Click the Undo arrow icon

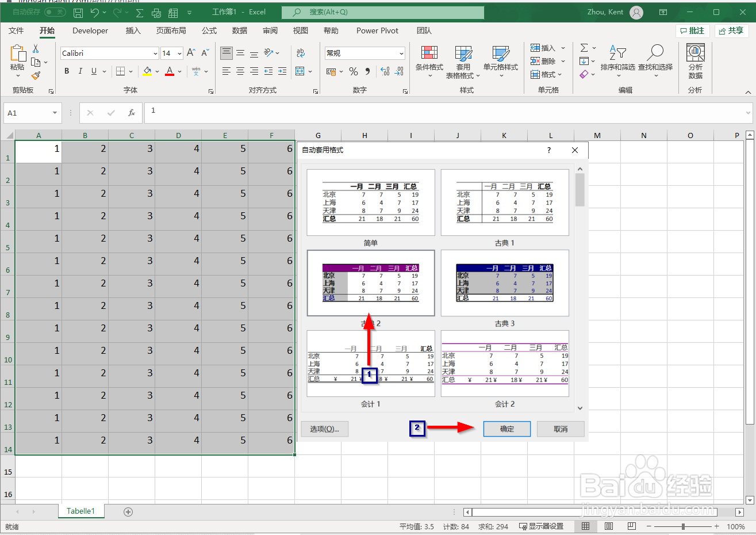point(95,12)
